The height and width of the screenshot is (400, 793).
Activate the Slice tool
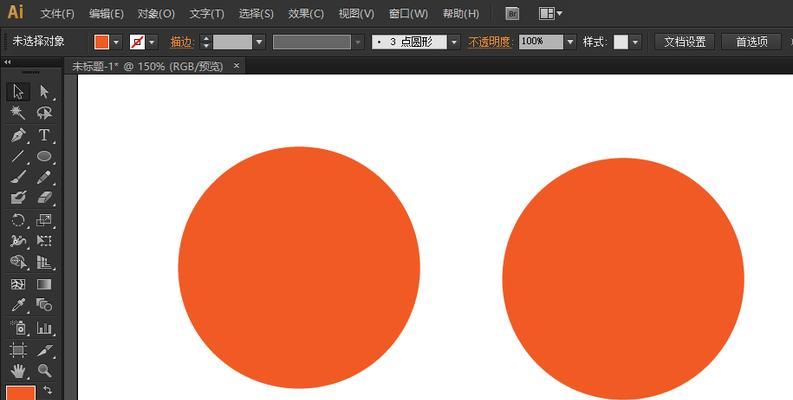(45, 350)
